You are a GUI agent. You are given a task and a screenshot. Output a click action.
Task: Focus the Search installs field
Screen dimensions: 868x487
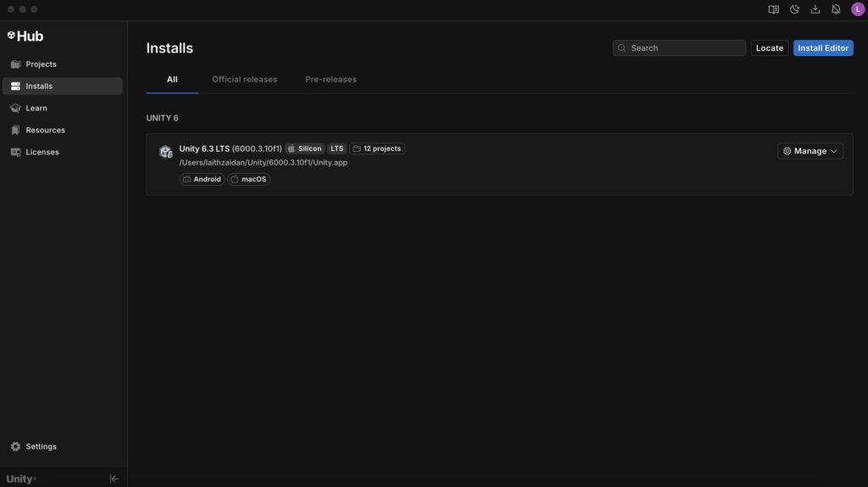pyautogui.click(x=682, y=48)
